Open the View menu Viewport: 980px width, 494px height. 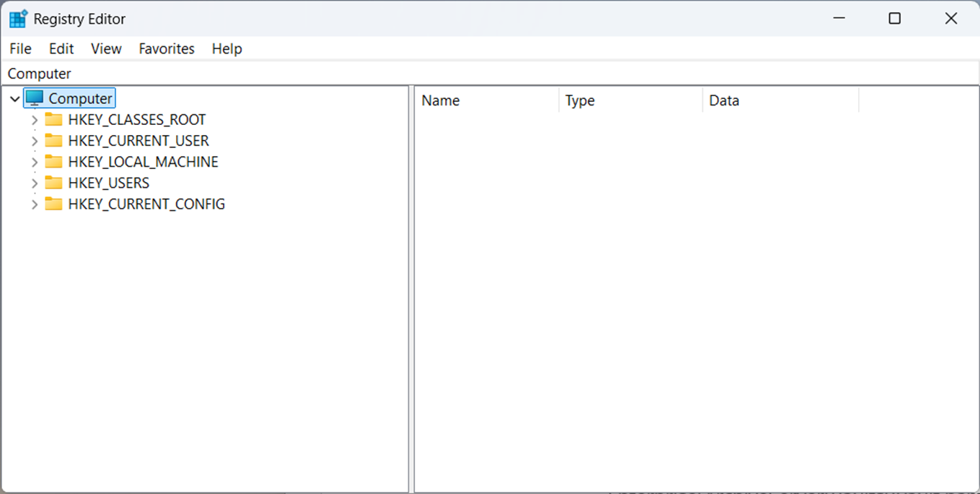pyautogui.click(x=106, y=48)
